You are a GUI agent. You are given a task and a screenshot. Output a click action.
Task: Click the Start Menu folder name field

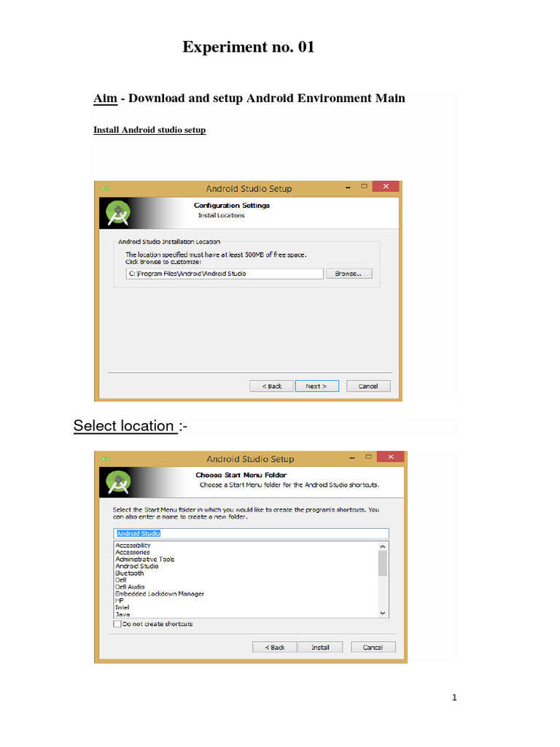251,533
